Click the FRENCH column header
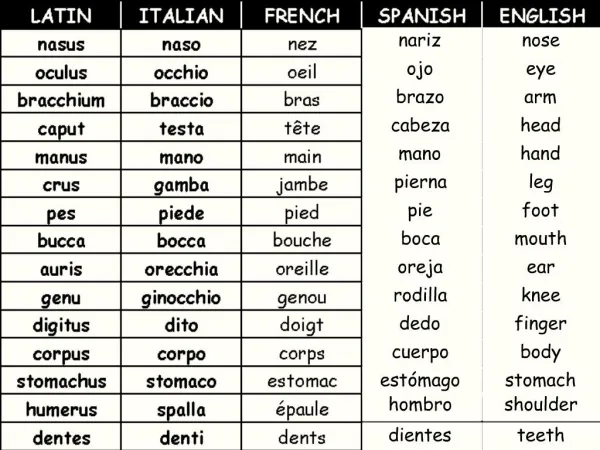The height and width of the screenshot is (450, 600). (302, 15)
